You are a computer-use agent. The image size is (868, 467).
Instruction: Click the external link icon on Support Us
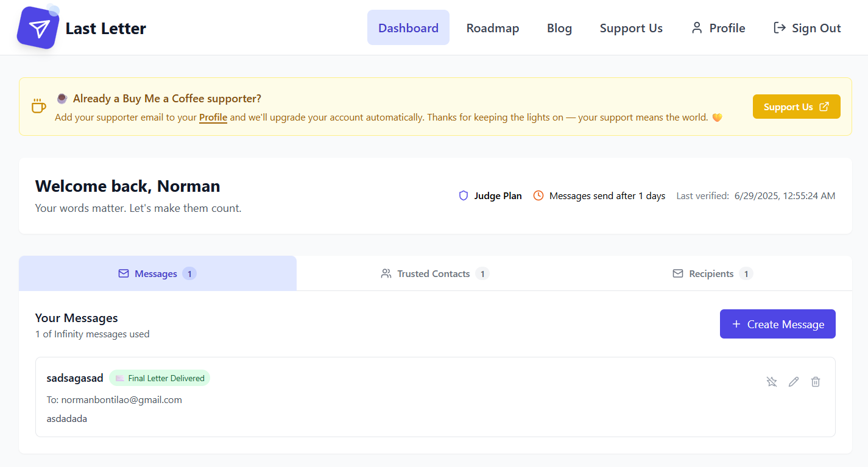pos(824,106)
